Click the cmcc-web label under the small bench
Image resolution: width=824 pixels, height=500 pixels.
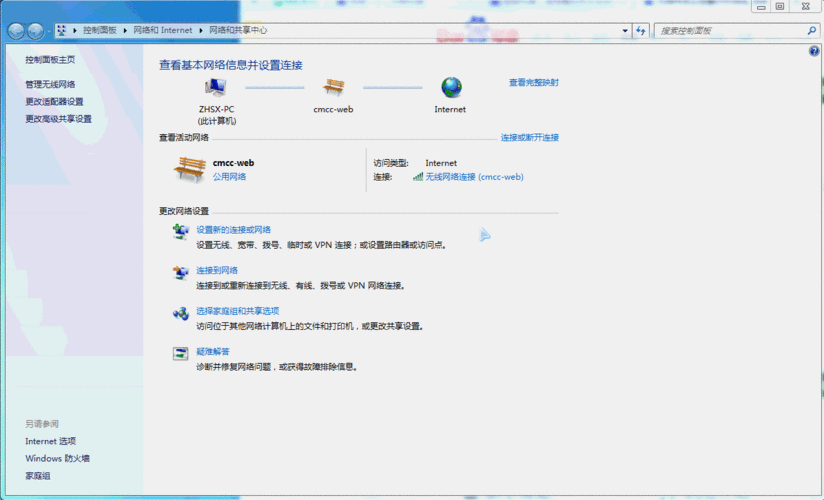(x=333, y=109)
